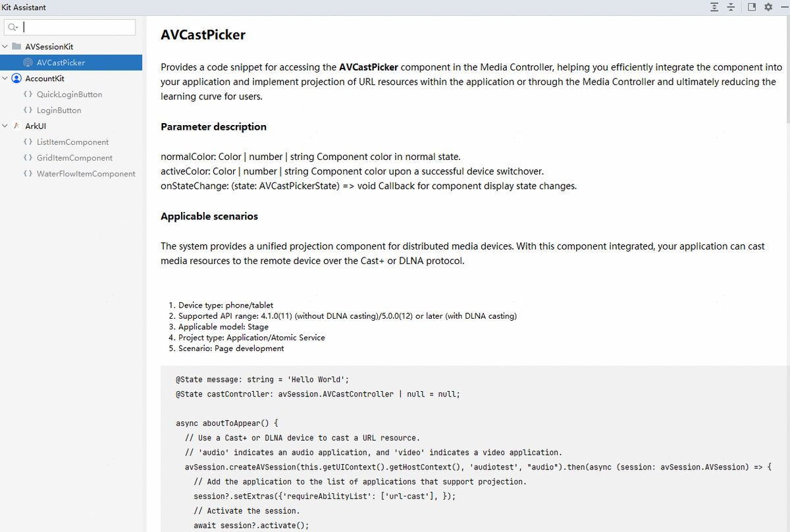
Task: Click the Collapse All icon
Action: (731, 7)
